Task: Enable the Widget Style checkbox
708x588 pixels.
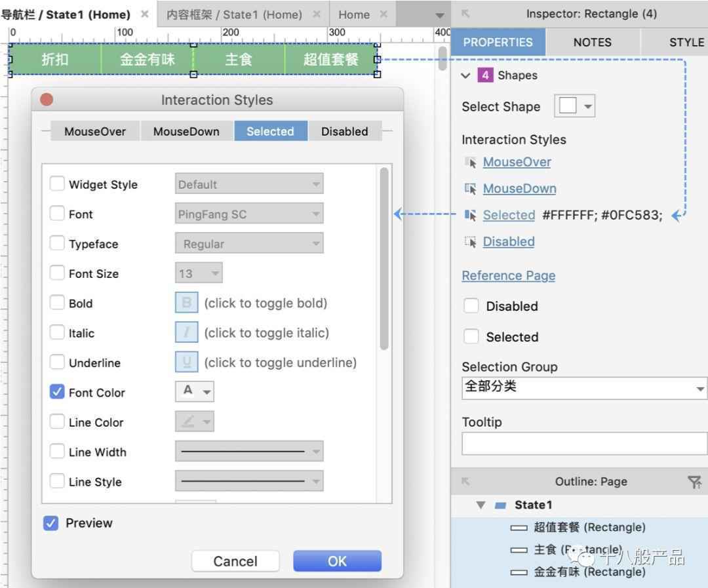Action: [57, 184]
